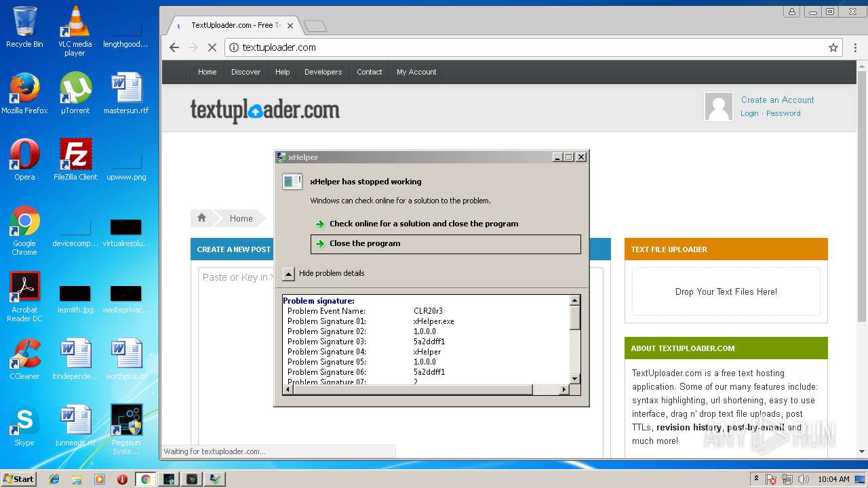Open Google Chrome desktop shortcut
Image resolution: width=868 pixels, height=488 pixels.
[24, 230]
